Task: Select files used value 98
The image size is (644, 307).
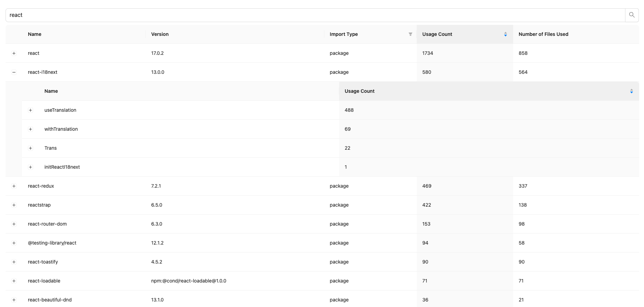Action: coord(522,224)
